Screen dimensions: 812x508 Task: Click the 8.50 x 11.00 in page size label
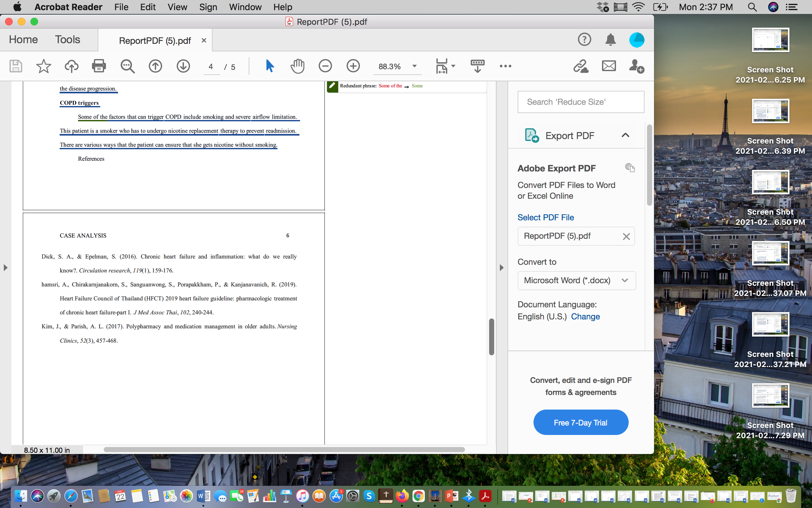[47, 450]
